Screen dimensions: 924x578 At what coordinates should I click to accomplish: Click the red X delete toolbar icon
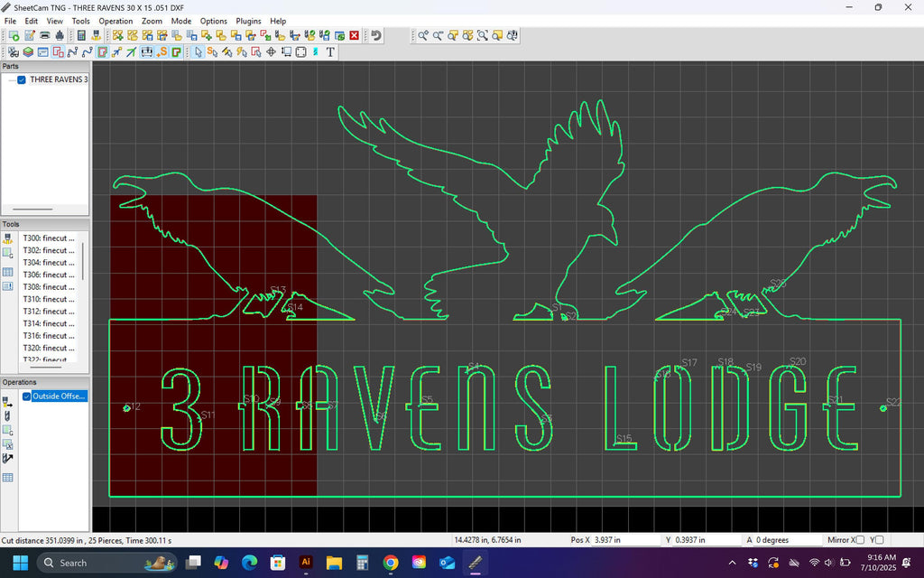click(354, 35)
